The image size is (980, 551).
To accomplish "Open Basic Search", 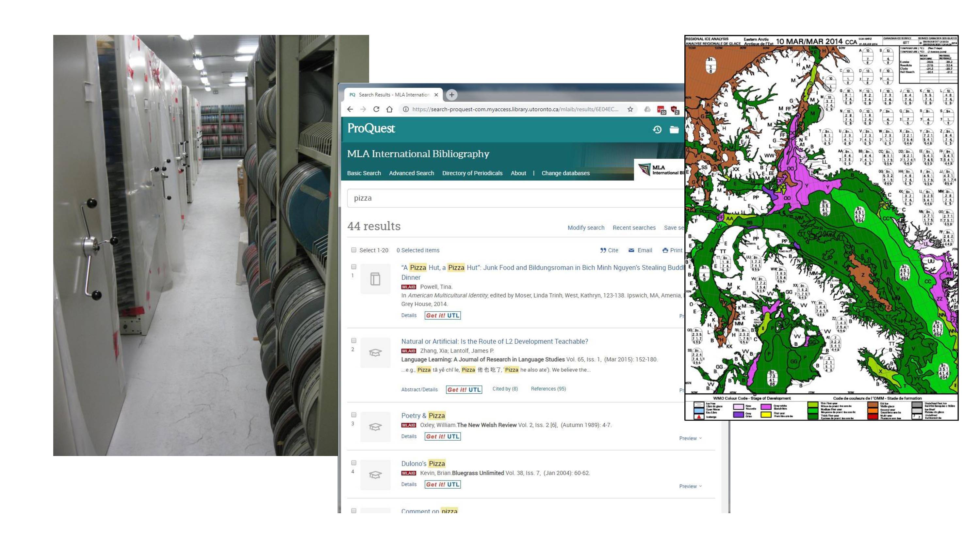I will pyautogui.click(x=364, y=173).
